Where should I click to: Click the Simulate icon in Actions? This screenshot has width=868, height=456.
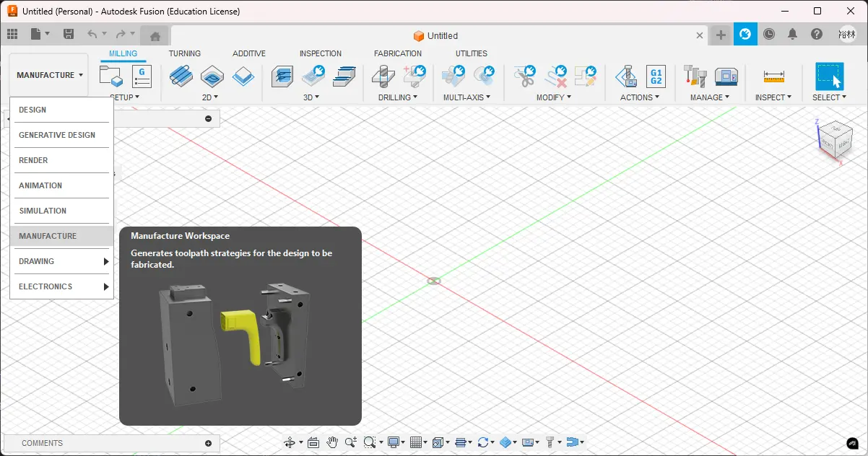pos(625,76)
